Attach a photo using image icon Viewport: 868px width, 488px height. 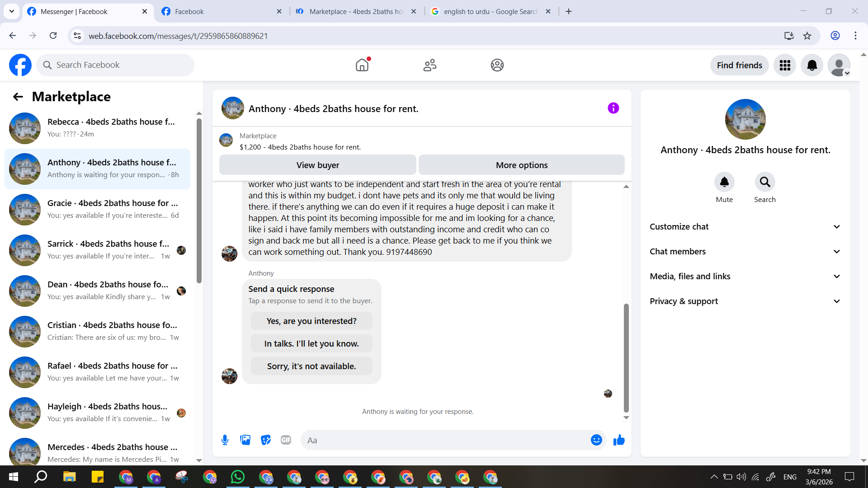pyautogui.click(x=245, y=440)
